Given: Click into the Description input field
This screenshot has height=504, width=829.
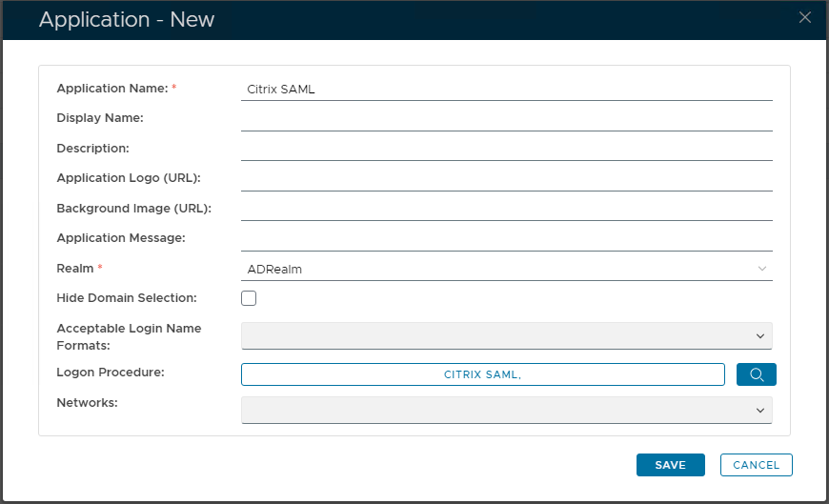Looking at the screenshot, I should click(x=506, y=149).
